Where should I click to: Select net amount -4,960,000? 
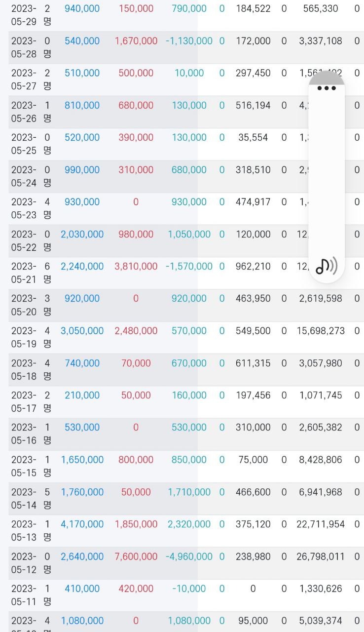pos(189,556)
